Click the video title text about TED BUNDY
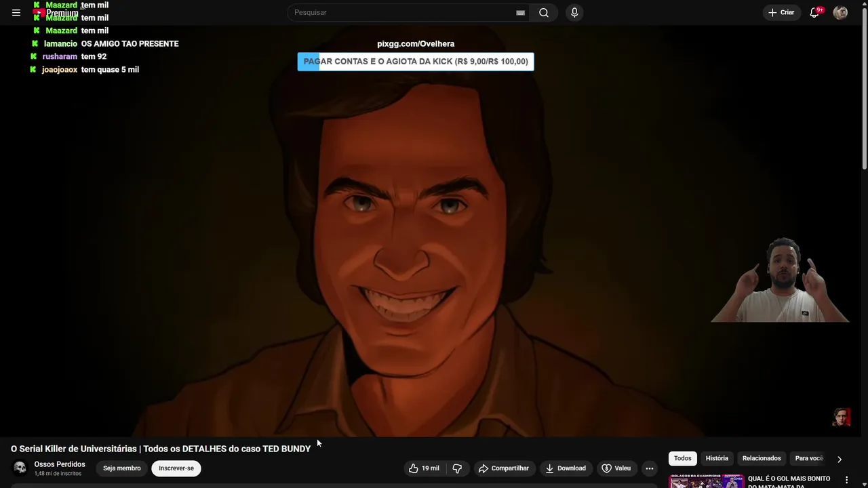The width and height of the screenshot is (868, 488). [161, 449]
